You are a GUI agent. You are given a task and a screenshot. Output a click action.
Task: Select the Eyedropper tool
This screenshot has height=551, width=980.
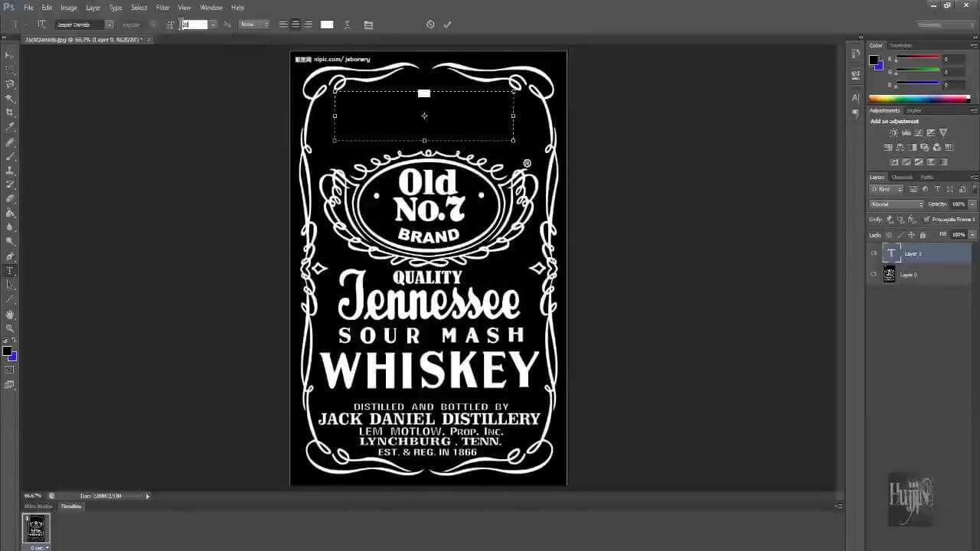pos(9,127)
